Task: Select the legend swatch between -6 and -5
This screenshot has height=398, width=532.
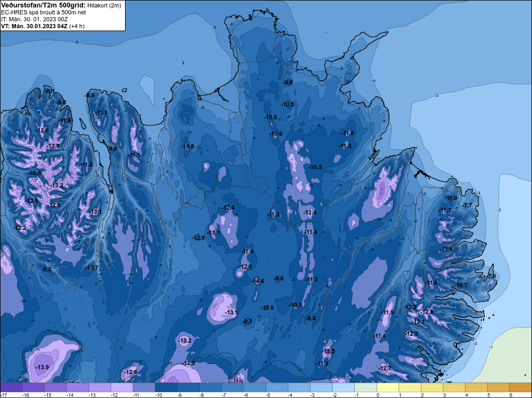Action: (255, 387)
